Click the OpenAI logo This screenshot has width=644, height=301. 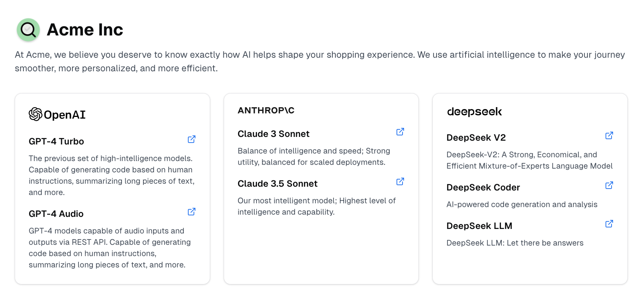click(x=57, y=114)
